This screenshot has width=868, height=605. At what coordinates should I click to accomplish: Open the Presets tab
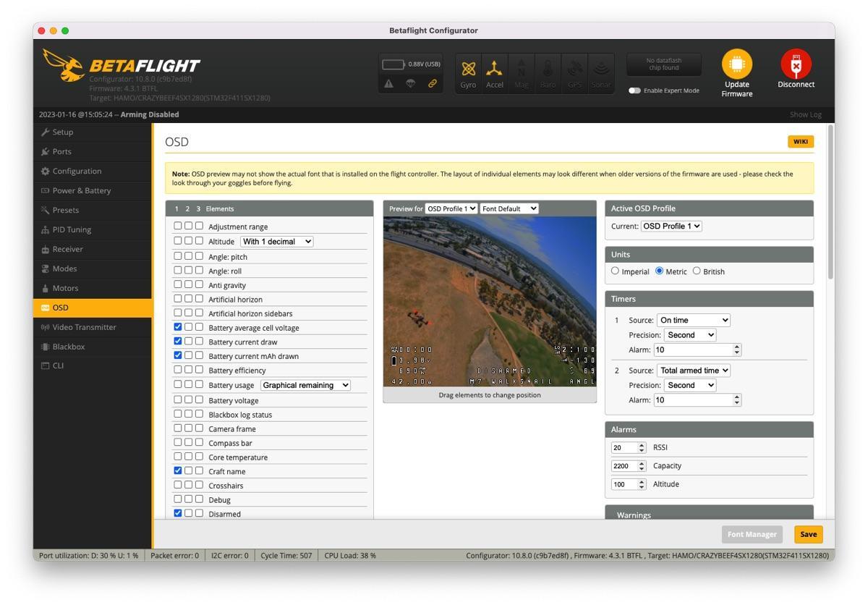tap(93, 211)
